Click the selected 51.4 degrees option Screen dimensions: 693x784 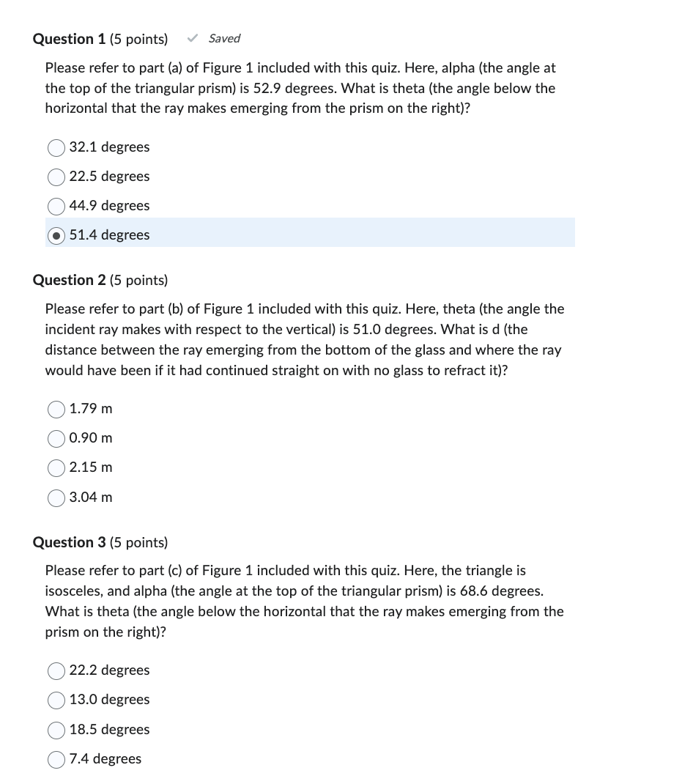click(x=56, y=236)
